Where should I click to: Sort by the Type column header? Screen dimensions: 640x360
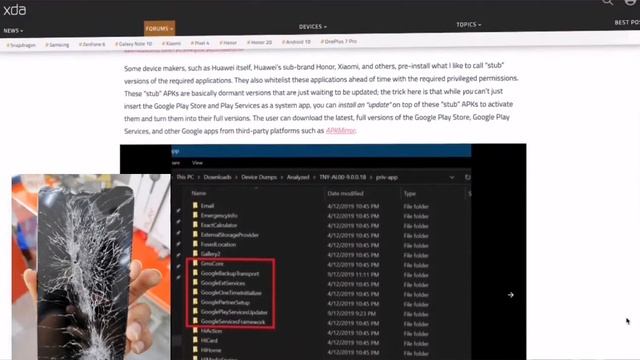tap(410, 193)
